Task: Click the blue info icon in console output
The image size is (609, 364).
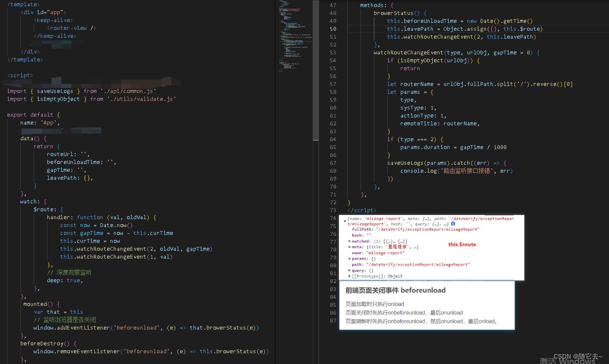Action: click(x=453, y=224)
